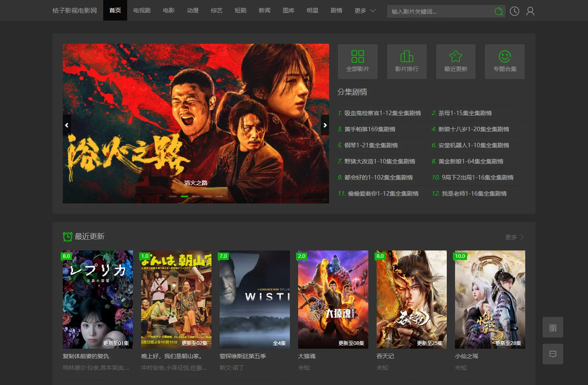The image size is (588, 385).
Task: Open 短剧 navigation tab
Action: click(x=241, y=10)
